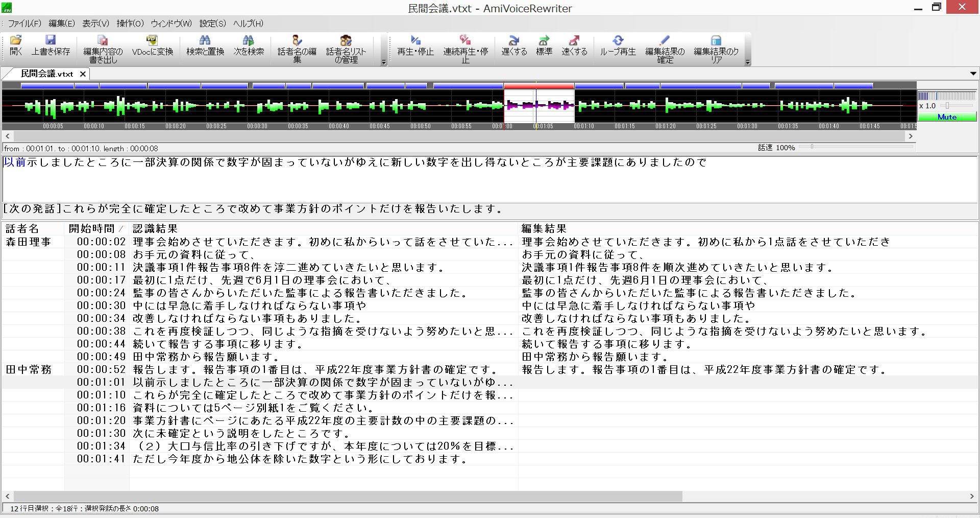The height and width of the screenshot is (518, 980).
Task: Select row 00:00:17 最初に1点だけ
Action: coord(490,280)
